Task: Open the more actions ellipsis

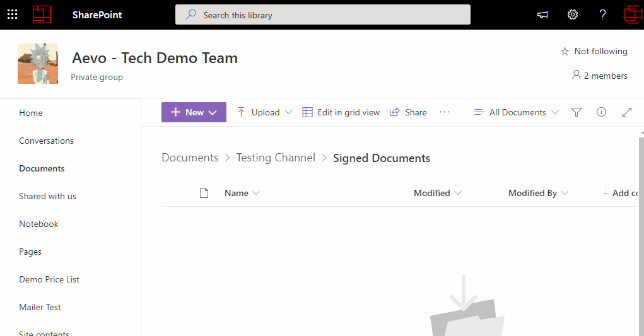Action: point(445,112)
